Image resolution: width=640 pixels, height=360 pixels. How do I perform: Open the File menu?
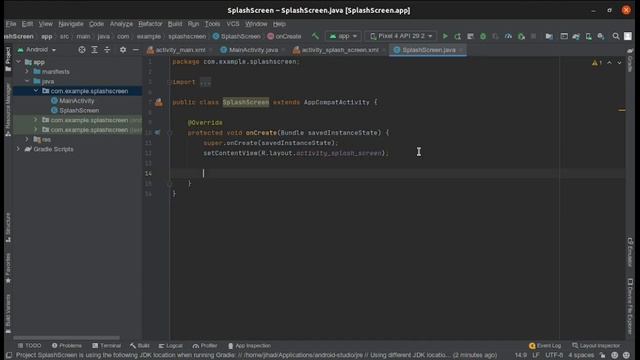(11, 24)
